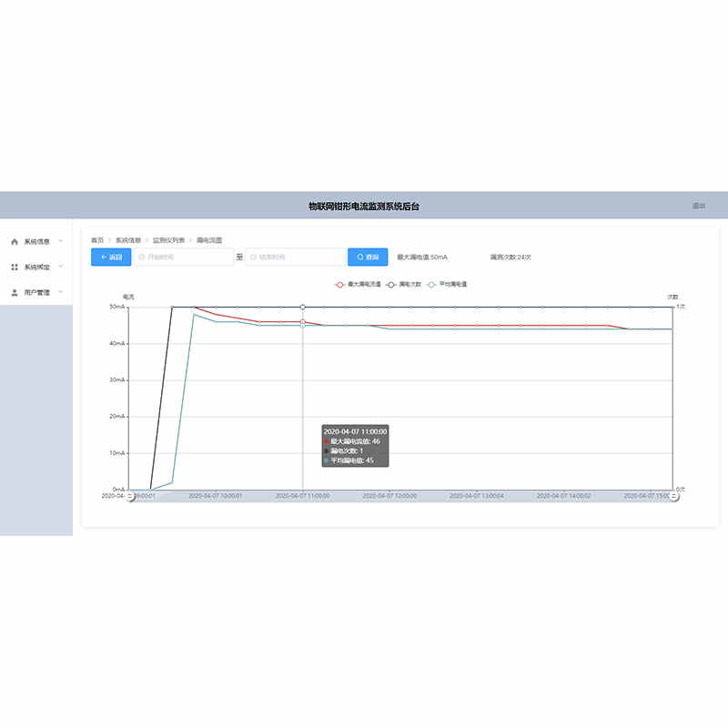Expand the 用户管理 sidebar menu chevron

click(x=60, y=292)
